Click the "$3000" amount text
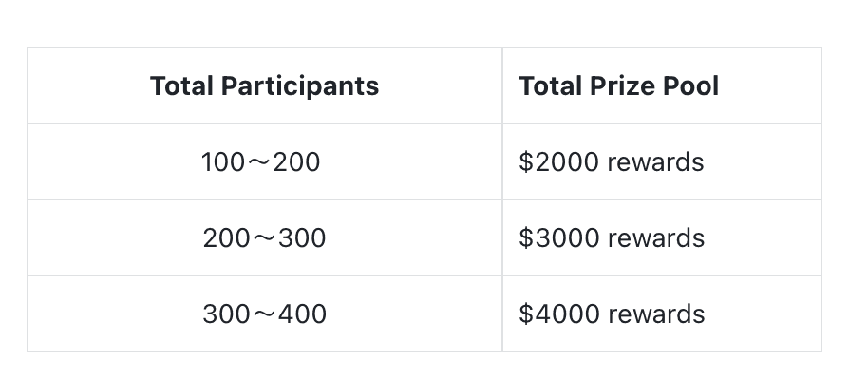 559,238
